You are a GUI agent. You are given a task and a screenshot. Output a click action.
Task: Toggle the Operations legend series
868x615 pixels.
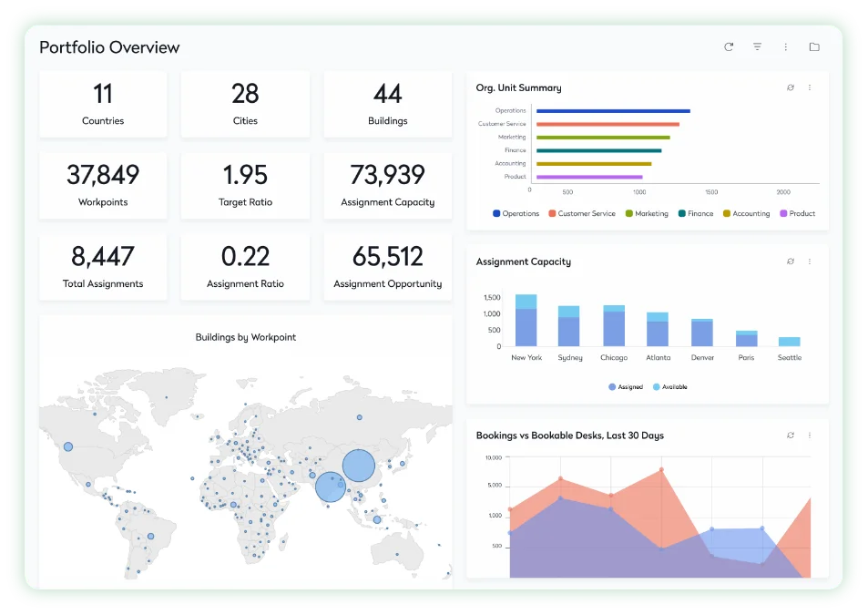pos(516,214)
